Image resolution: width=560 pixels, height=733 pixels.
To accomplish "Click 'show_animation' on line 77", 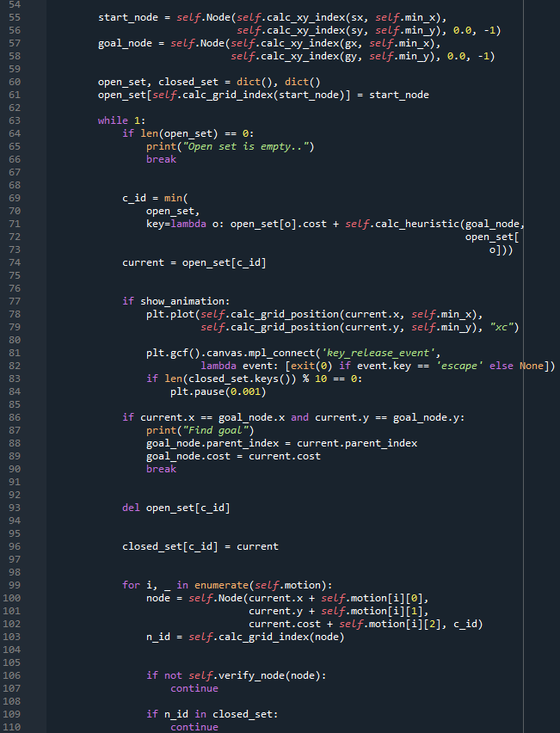I will click(x=182, y=301).
